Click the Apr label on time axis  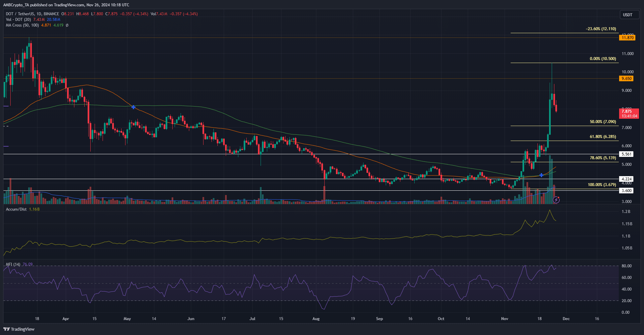pos(66,319)
